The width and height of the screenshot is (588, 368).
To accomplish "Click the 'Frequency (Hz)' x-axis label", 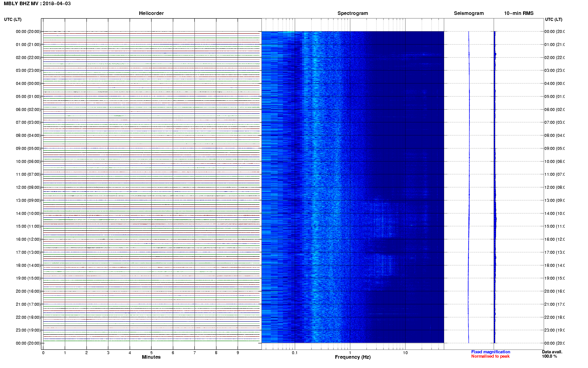I will tap(353, 357).
